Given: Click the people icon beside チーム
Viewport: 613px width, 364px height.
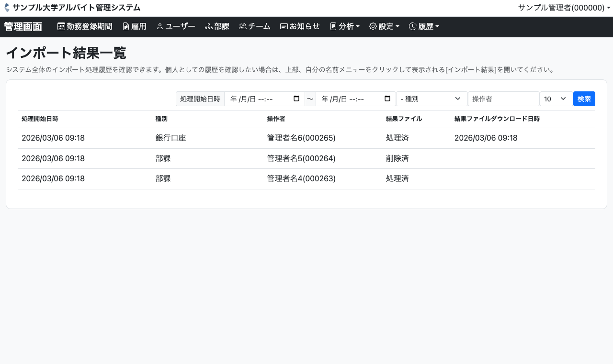Looking at the screenshot, I should [243, 27].
